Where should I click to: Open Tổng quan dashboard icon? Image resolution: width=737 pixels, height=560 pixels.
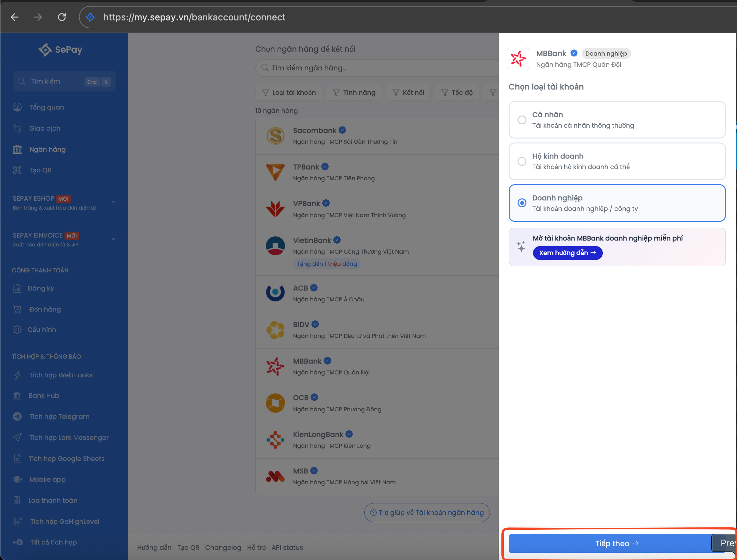pyautogui.click(x=17, y=107)
